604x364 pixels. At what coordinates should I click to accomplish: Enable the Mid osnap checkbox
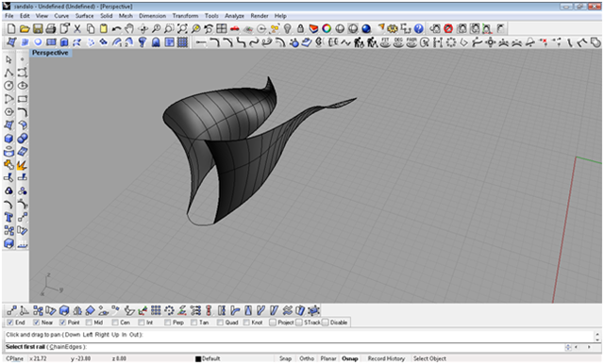point(89,323)
